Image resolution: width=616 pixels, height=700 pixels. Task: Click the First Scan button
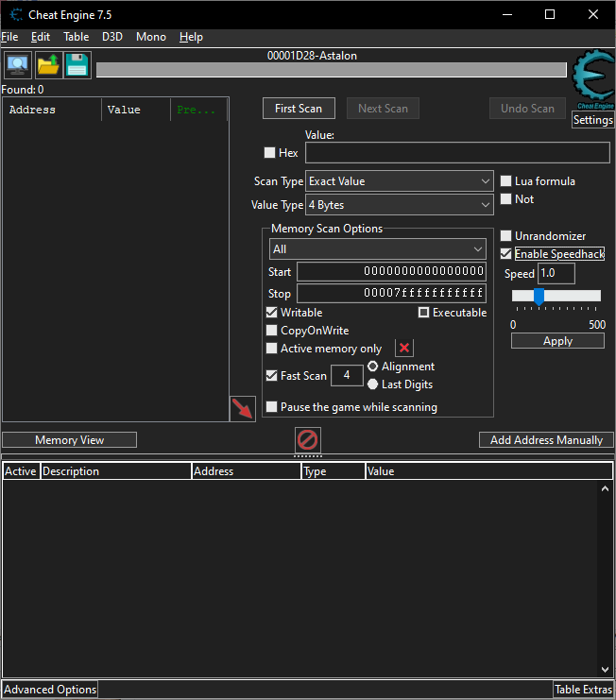tap(299, 109)
